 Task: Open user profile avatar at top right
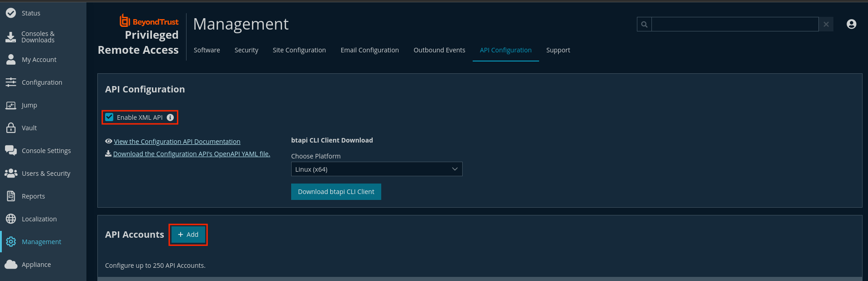click(x=852, y=24)
